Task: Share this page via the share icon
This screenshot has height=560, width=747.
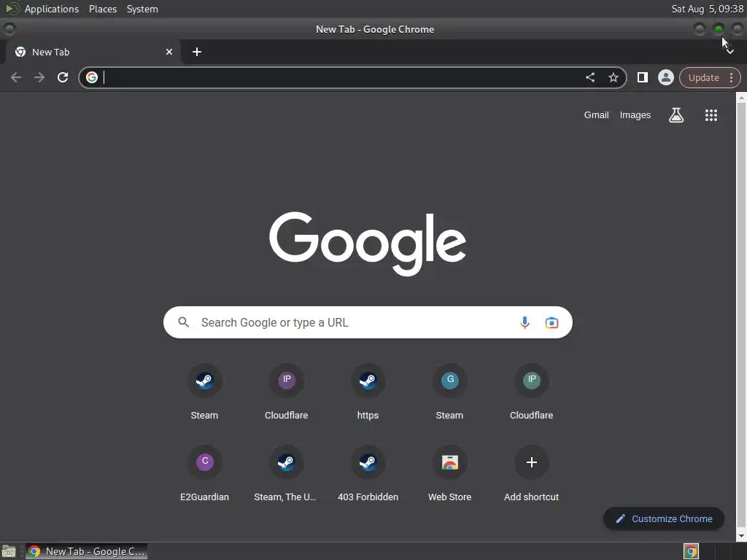Action: click(x=589, y=77)
